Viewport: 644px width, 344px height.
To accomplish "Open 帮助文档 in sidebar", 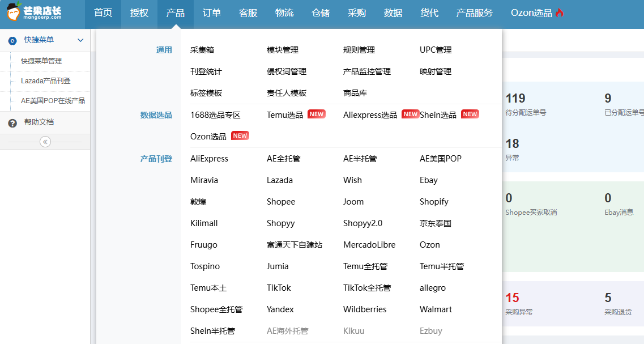I will pos(39,122).
